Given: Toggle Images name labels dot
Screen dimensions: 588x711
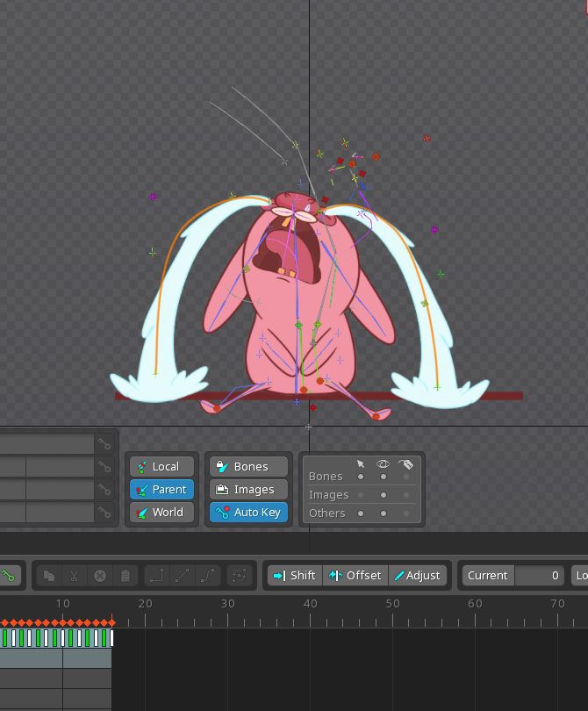Looking at the screenshot, I should tap(405, 495).
